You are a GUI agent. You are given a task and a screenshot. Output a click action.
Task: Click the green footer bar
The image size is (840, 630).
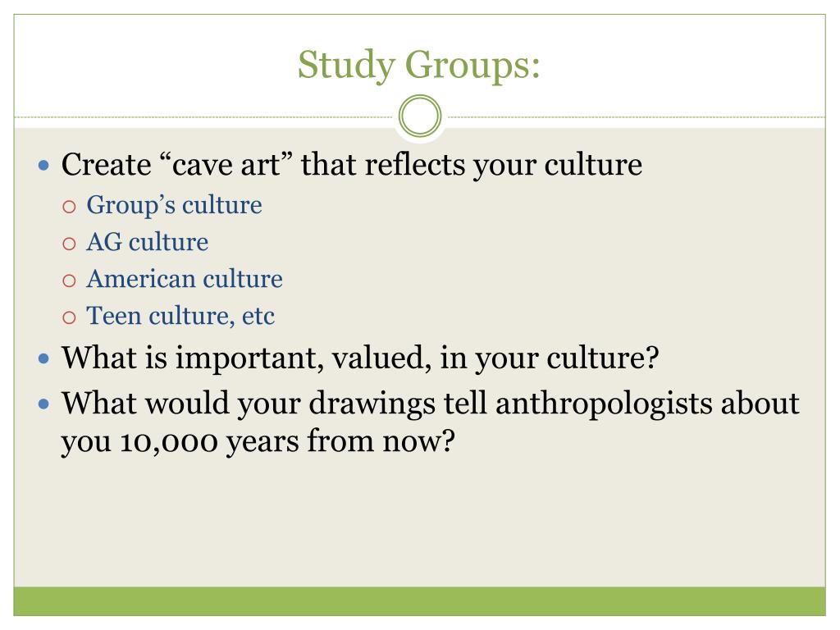419,601
